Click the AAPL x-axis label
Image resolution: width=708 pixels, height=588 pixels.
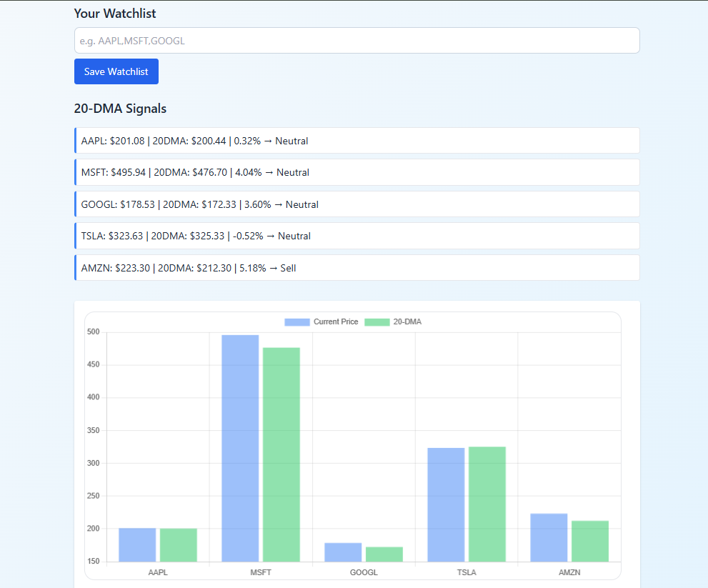158,572
